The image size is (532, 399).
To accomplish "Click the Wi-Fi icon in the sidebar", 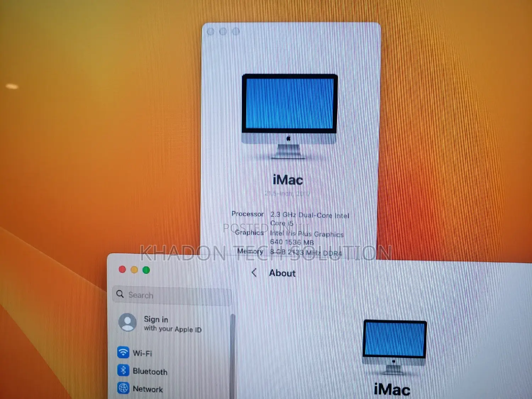I will [123, 352].
